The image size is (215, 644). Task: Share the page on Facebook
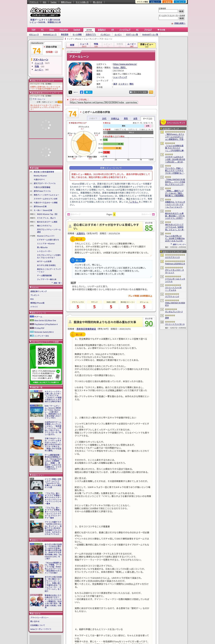point(82,92)
